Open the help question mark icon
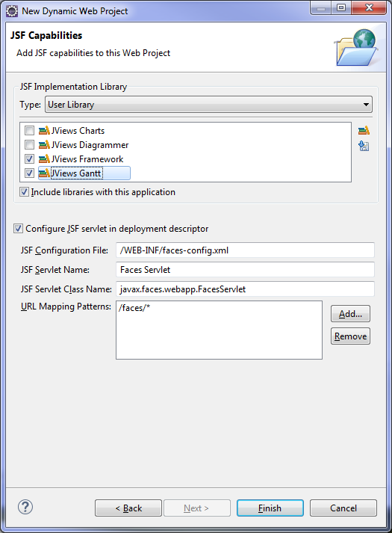The height and width of the screenshot is (533, 392). click(25, 507)
